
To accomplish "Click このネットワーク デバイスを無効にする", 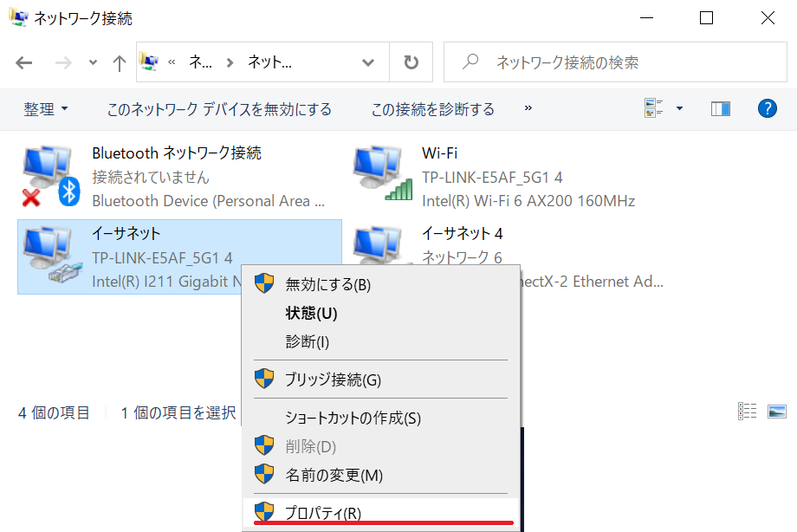I will tap(219, 109).
